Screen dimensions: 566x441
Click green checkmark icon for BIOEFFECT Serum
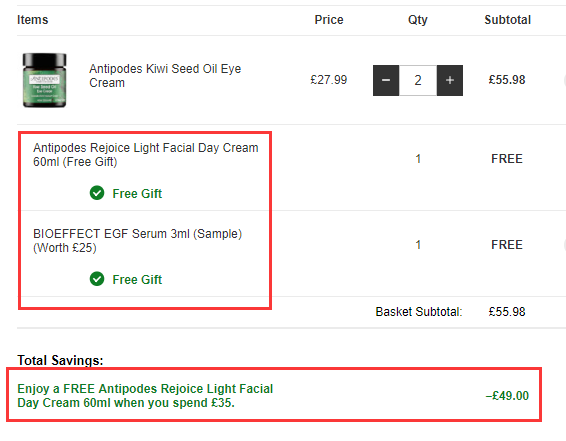97,279
